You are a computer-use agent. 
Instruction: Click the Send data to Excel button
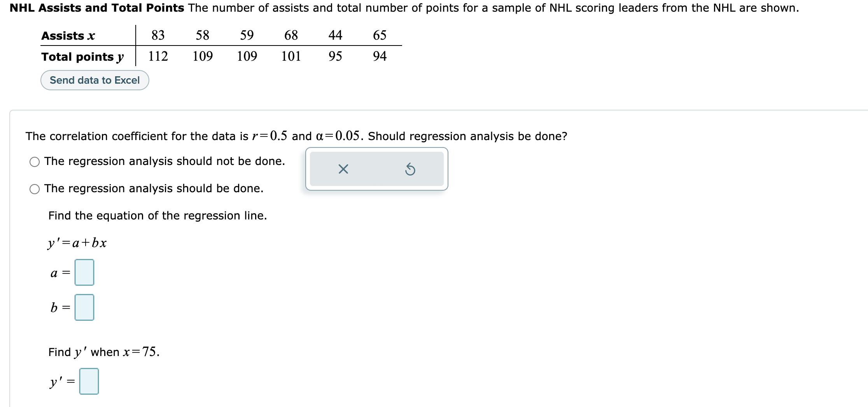click(94, 80)
